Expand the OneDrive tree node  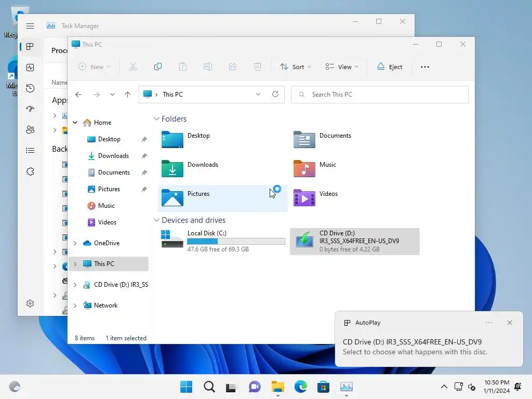point(75,243)
